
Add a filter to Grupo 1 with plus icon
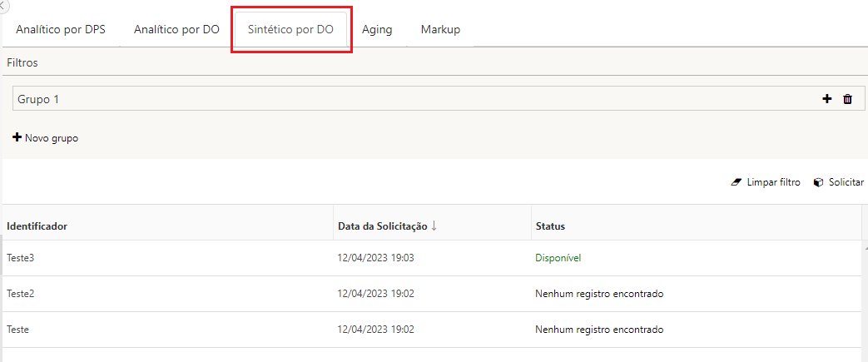tap(826, 99)
